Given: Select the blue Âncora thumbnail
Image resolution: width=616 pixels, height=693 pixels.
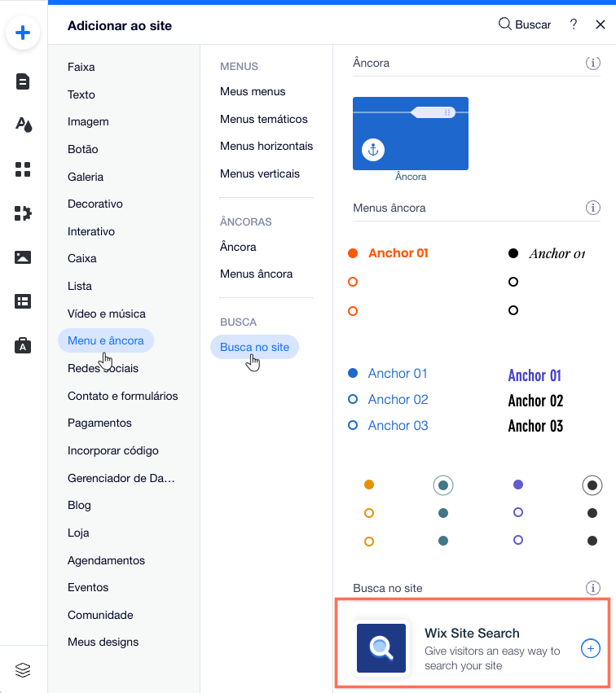Looking at the screenshot, I should tap(411, 134).
